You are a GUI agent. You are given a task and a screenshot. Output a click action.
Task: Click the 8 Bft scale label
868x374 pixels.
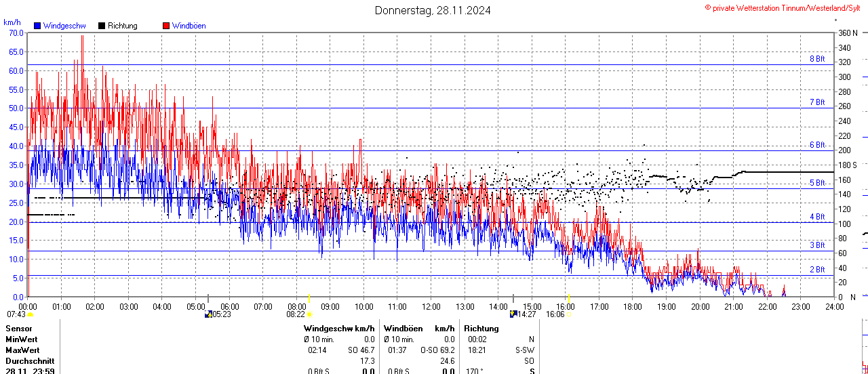coord(817,59)
